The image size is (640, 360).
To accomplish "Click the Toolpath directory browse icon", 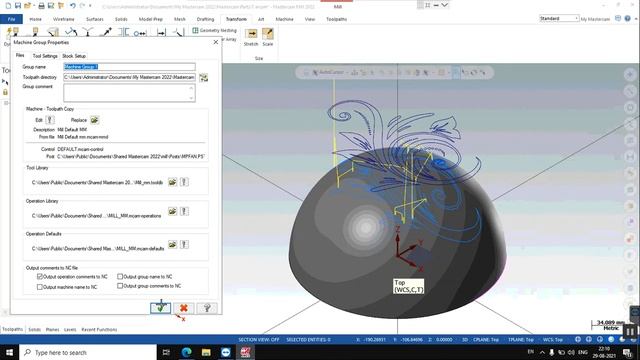I will tap(204, 78).
